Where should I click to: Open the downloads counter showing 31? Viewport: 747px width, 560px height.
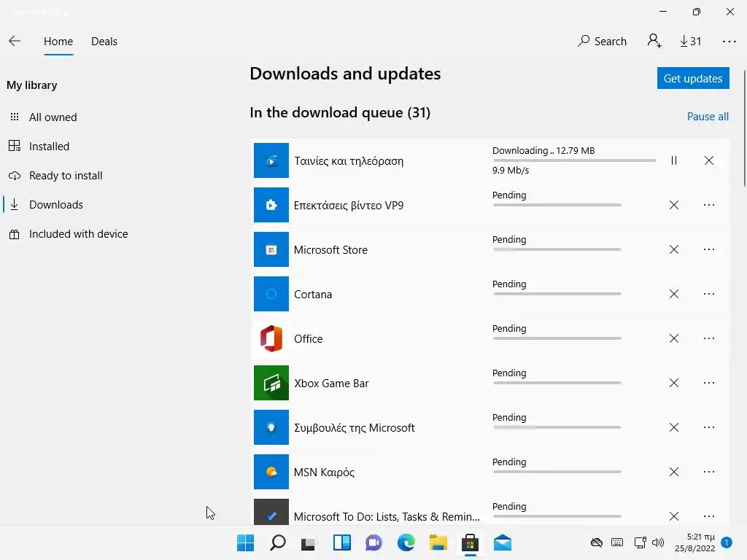coord(690,42)
